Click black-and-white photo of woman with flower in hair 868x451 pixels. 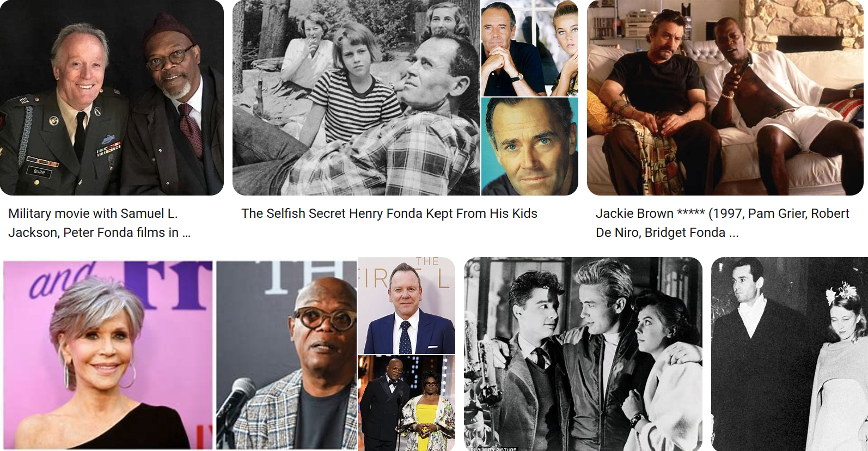[x=790, y=354]
